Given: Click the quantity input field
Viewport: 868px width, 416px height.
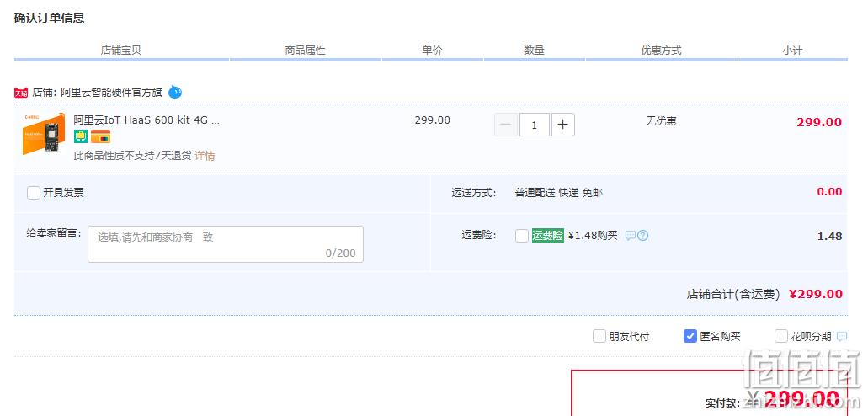Looking at the screenshot, I should 535,125.
